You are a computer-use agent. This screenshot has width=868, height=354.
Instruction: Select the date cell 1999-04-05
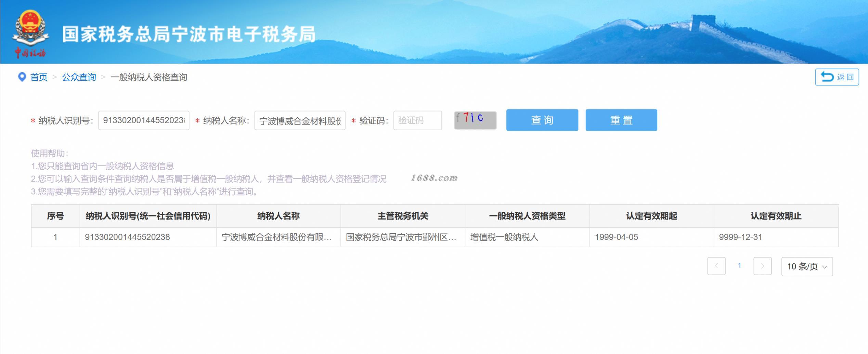(652, 237)
